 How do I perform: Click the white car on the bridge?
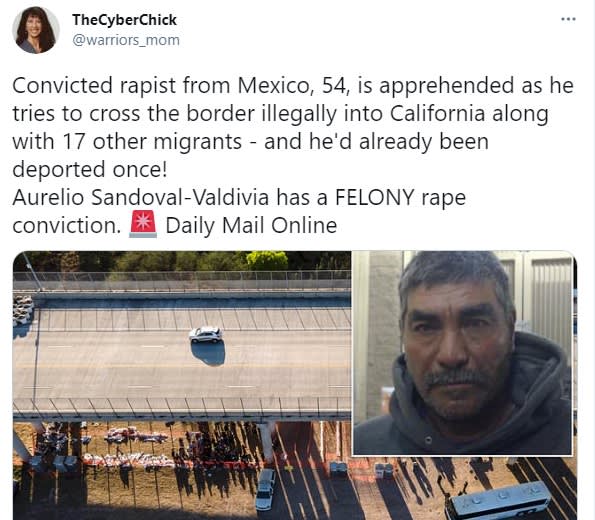[206, 335]
